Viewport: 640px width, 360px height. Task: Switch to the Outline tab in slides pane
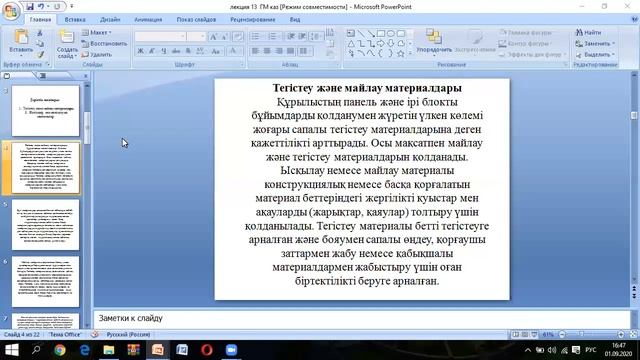tap(44, 76)
